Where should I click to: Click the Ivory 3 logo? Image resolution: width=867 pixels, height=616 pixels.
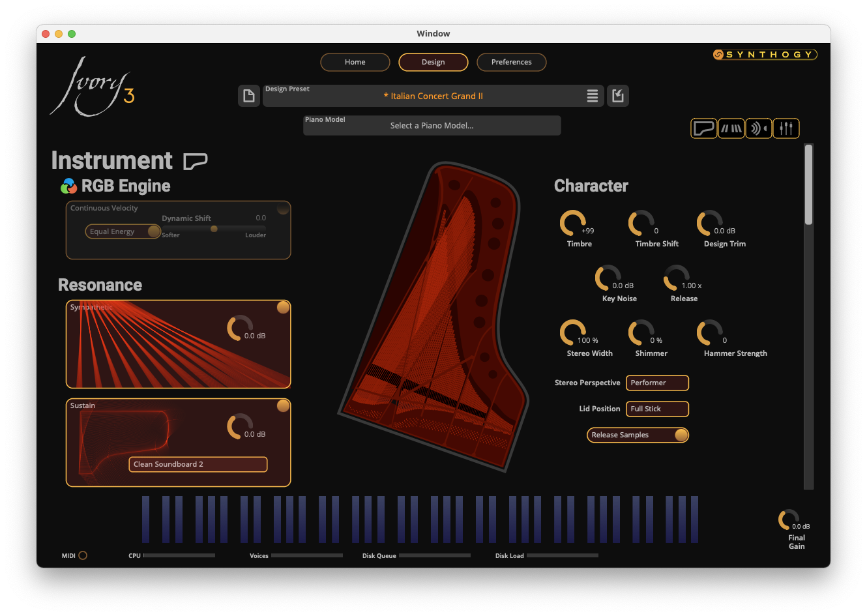pyautogui.click(x=93, y=87)
